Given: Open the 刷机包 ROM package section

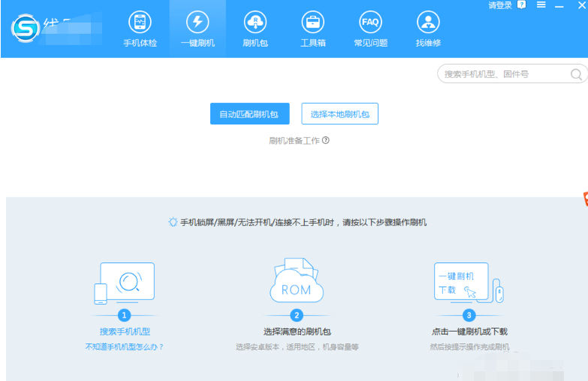Looking at the screenshot, I should [x=255, y=29].
